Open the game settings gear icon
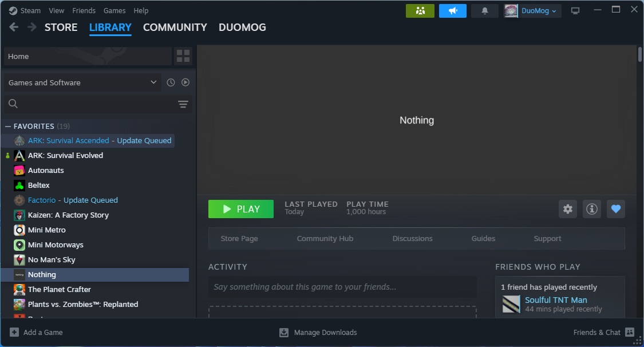The image size is (644, 347). click(568, 209)
